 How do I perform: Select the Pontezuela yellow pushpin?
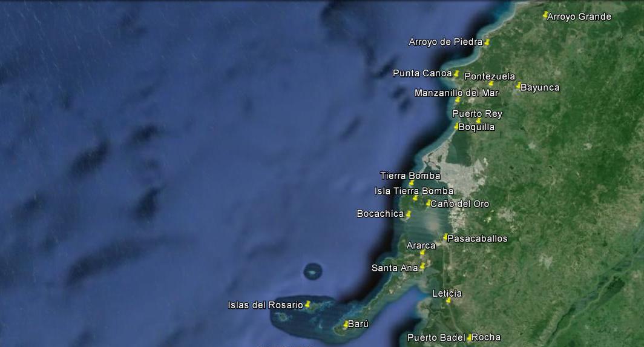491,84
